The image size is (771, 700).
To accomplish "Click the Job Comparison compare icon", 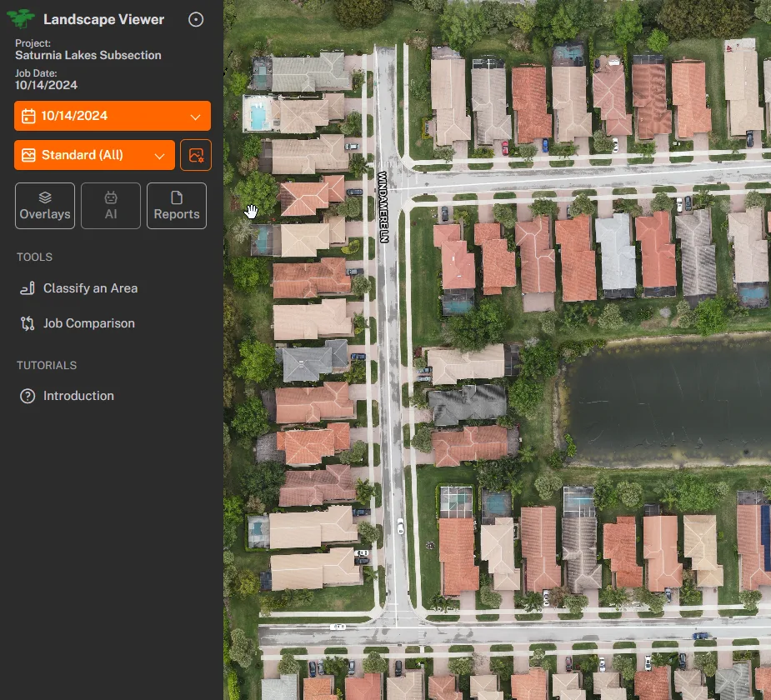I will click(28, 323).
